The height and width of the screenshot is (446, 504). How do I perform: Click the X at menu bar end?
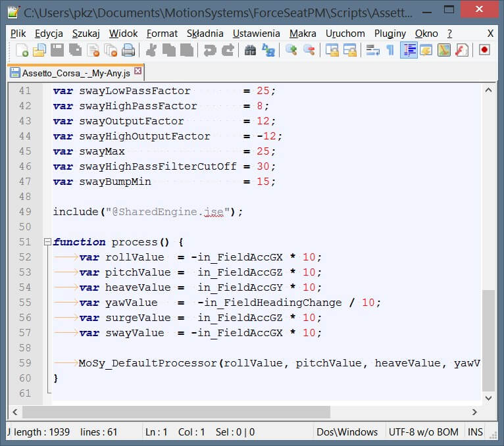click(490, 34)
